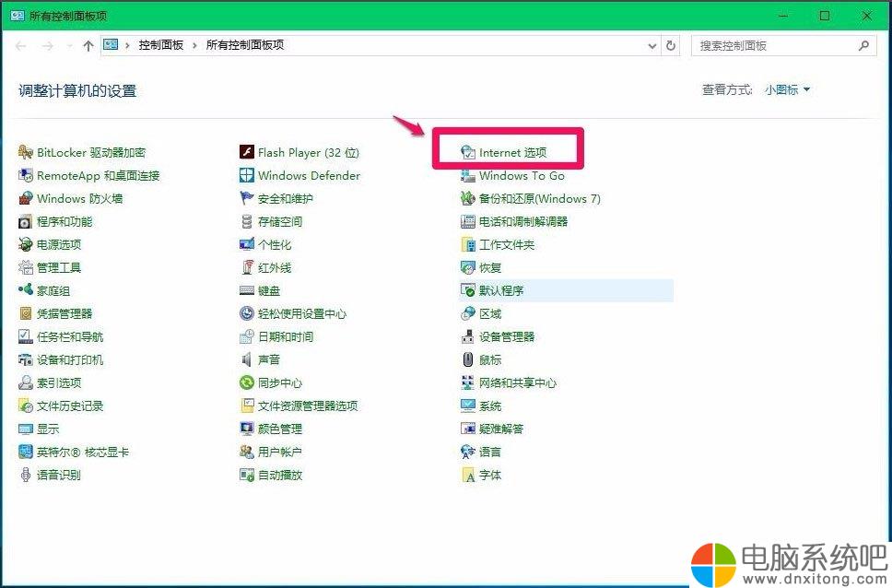The width and height of the screenshot is (892, 588).
Task: Open 用户帐户 link
Action: point(280,452)
